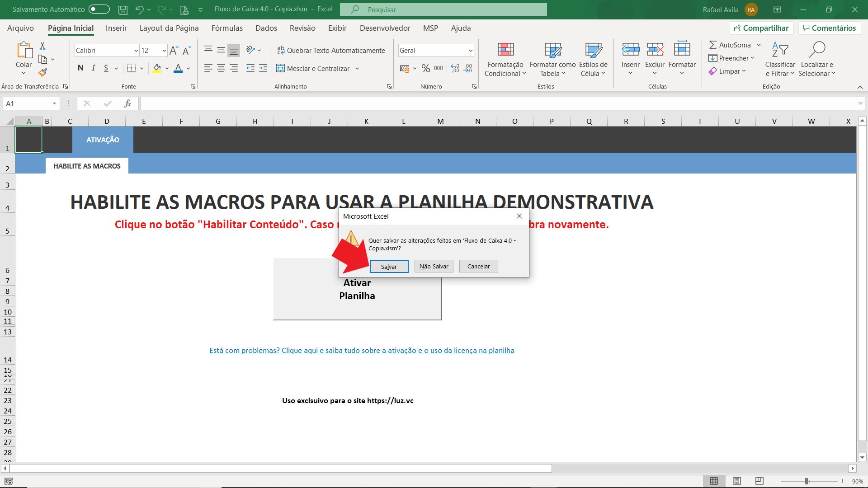This screenshot has width=868, height=488.
Task: Switch to the Exibir tab
Action: pos(337,28)
